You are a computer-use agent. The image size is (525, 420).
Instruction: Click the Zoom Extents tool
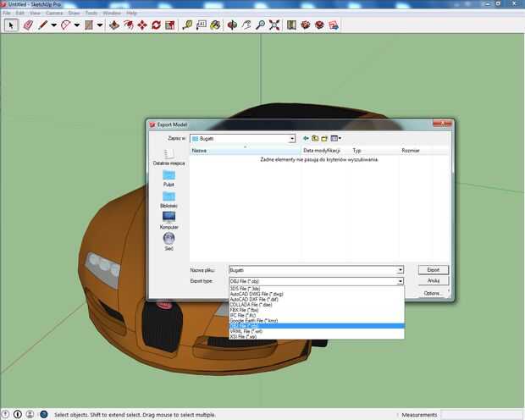coord(274,25)
